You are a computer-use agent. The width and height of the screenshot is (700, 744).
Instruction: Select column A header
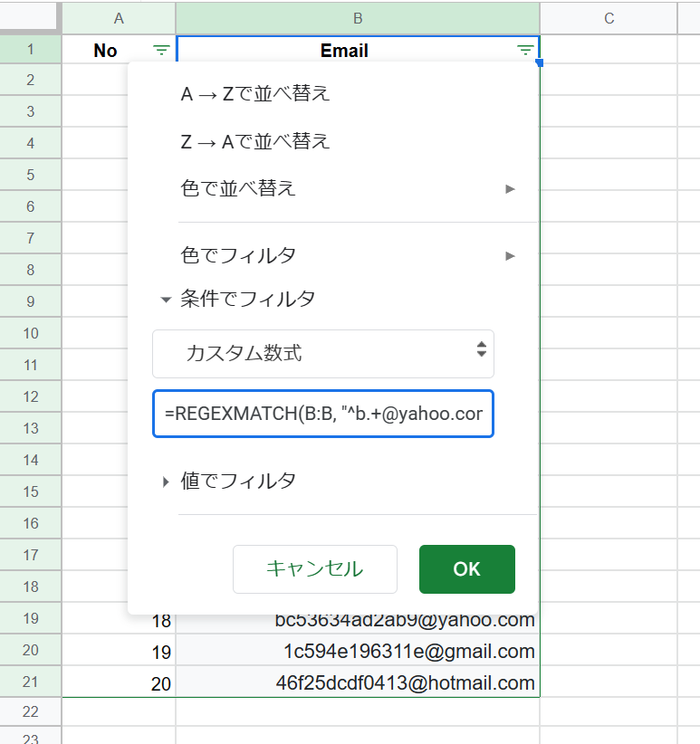(x=119, y=18)
